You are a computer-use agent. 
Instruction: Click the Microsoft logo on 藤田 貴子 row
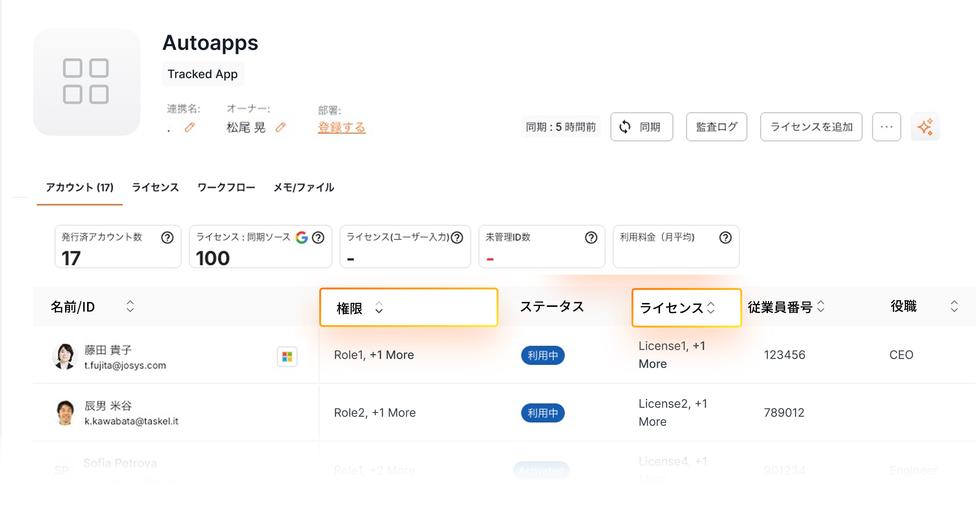tap(287, 357)
